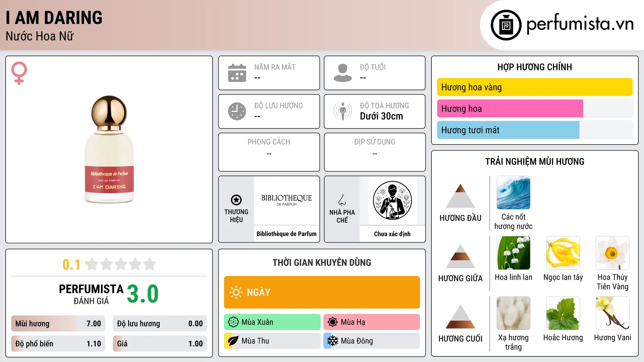Click the Mùi hương 7.00 score bar
This screenshot has height=362, width=644.
[58, 323]
